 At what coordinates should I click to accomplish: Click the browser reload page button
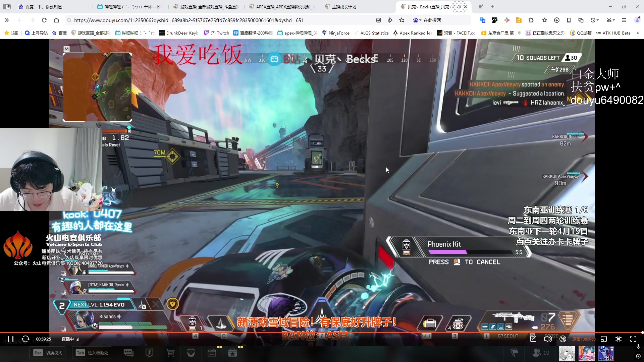44,20
